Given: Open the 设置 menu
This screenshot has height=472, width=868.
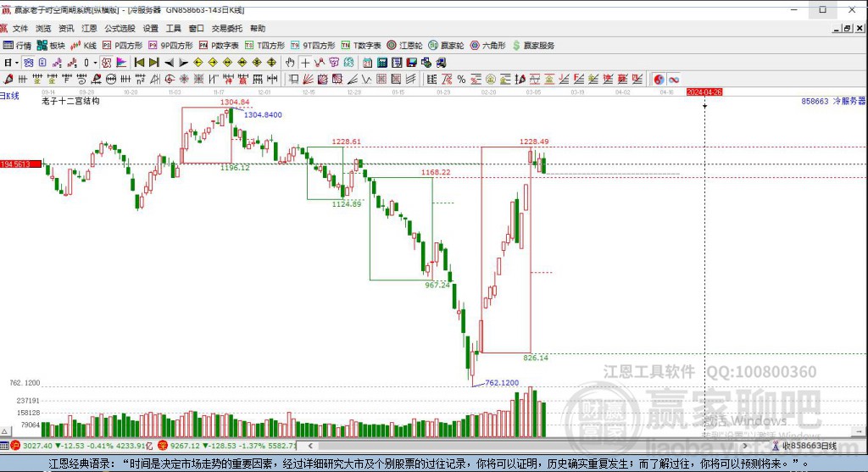Looking at the screenshot, I should coord(150,28).
